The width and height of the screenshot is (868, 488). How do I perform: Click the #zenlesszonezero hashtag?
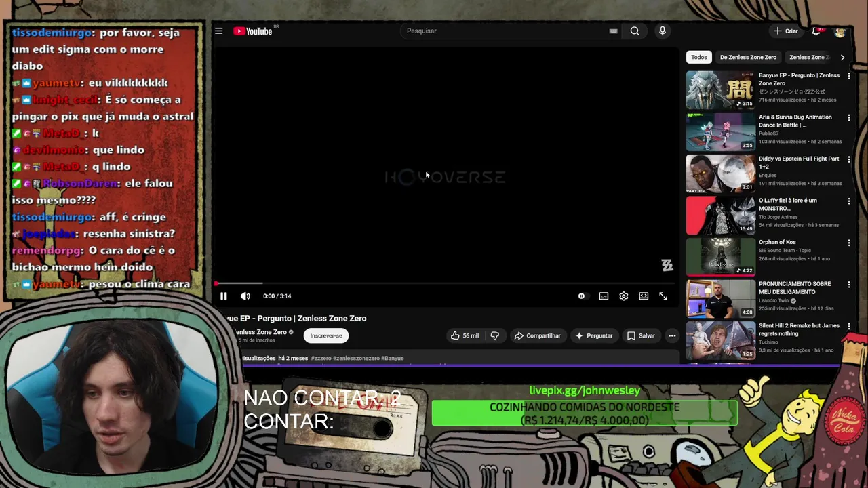356,358
